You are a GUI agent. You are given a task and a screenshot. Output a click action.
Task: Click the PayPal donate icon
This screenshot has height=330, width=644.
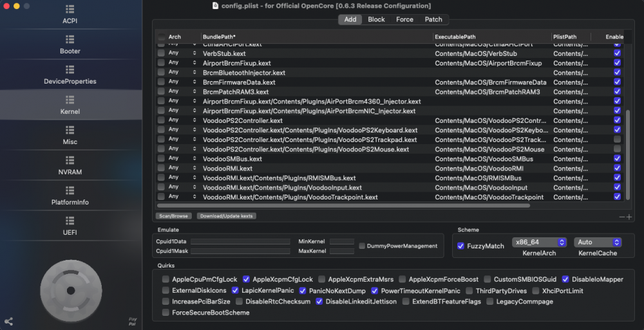click(x=132, y=322)
